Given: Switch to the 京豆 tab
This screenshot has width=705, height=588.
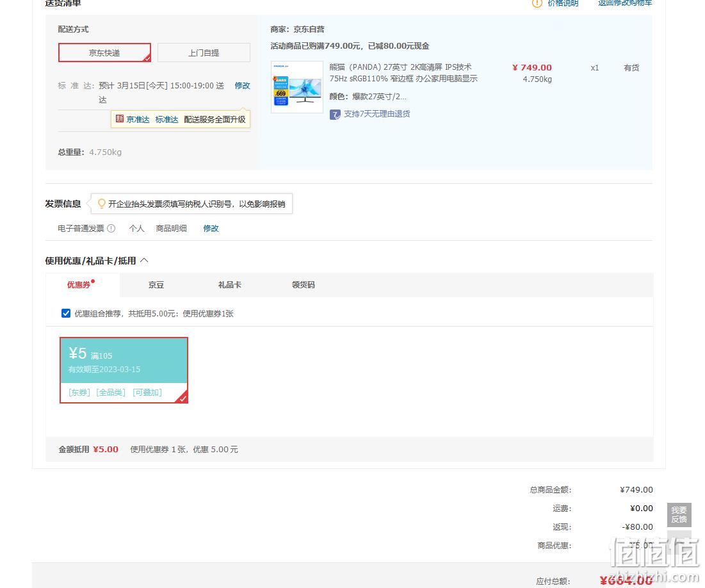Looking at the screenshot, I should [156, 285].
